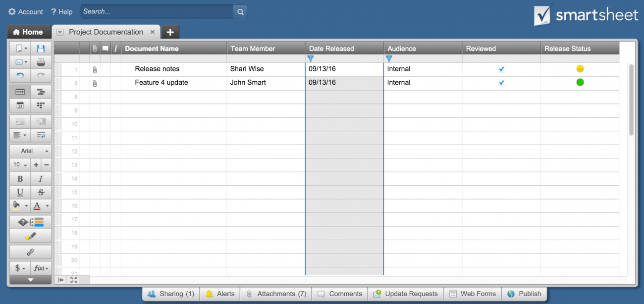
Task: Print the sheet
Action: point(41,61)
